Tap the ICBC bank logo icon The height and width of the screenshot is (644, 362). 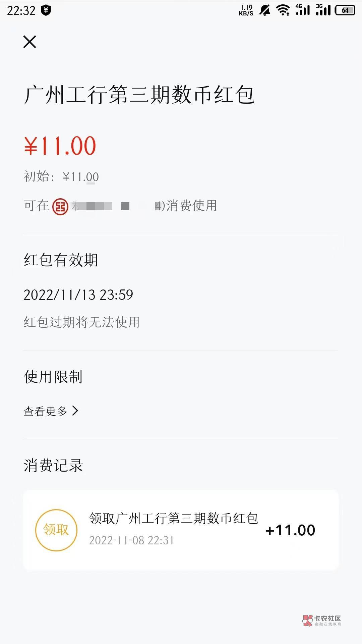tap(60, 206)
